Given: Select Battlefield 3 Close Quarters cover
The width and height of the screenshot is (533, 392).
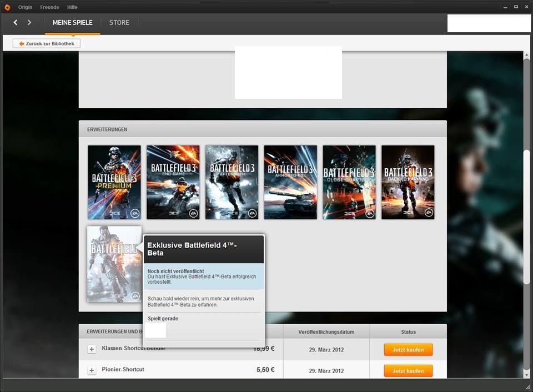Looking at the screenshot, I should click(349, 182).
